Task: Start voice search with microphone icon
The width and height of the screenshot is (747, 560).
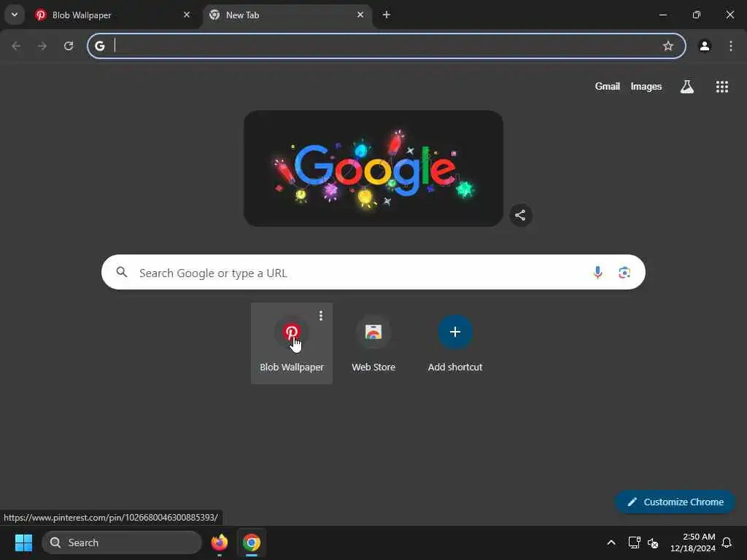Action: click(x=597, y=272)
